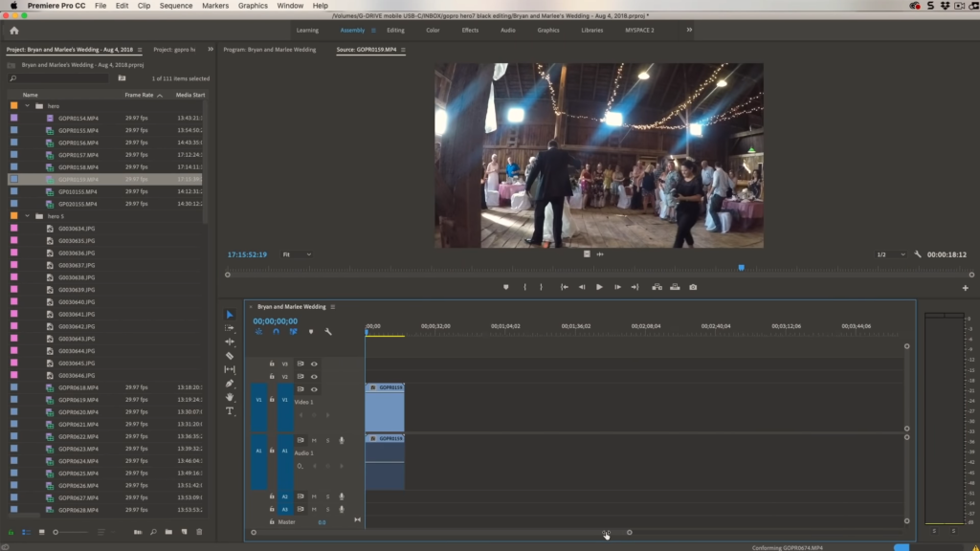Screen dimensions: 980x551
Task: Open the 1/2 playback resolution dropdown
Action: [x=890, y=254]
